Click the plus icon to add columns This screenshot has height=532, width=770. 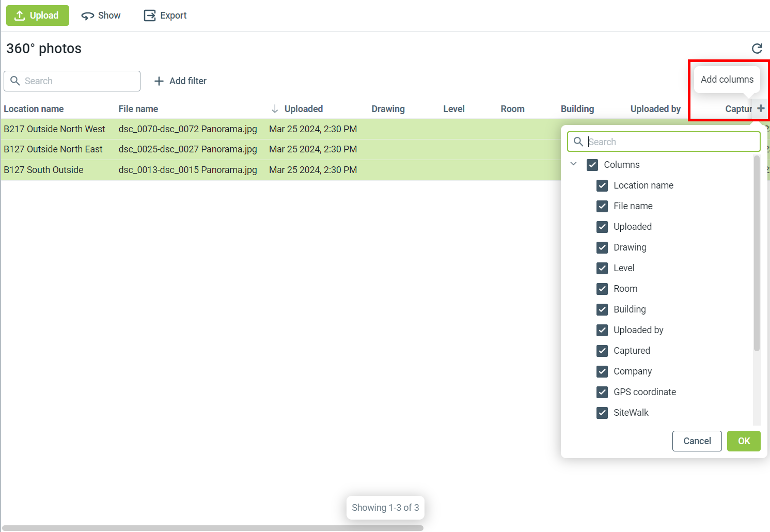(760, 108)
